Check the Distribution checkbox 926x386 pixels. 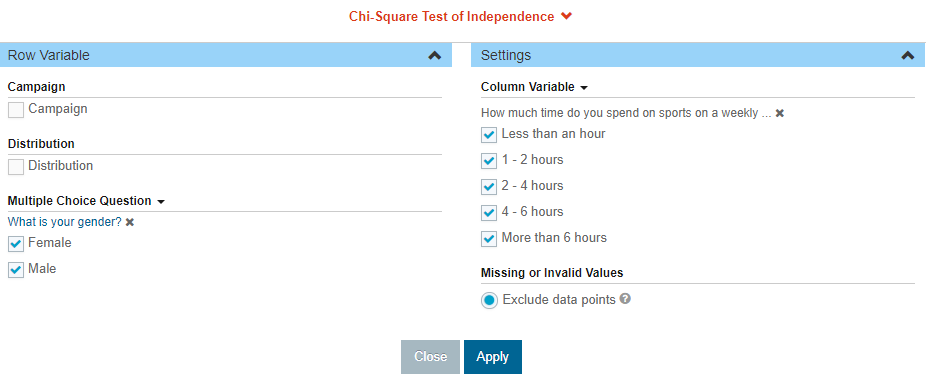click(x=16, y=167)
